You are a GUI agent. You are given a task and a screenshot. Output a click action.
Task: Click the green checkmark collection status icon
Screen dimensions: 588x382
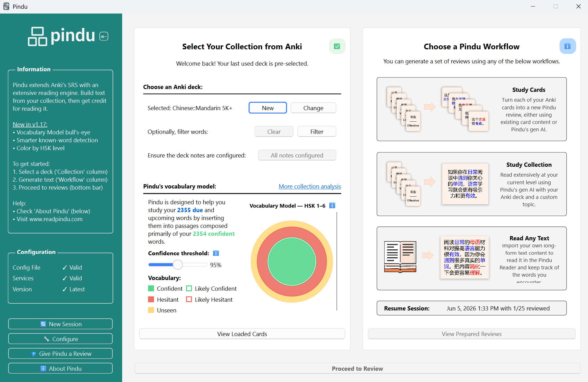[337, 46]
